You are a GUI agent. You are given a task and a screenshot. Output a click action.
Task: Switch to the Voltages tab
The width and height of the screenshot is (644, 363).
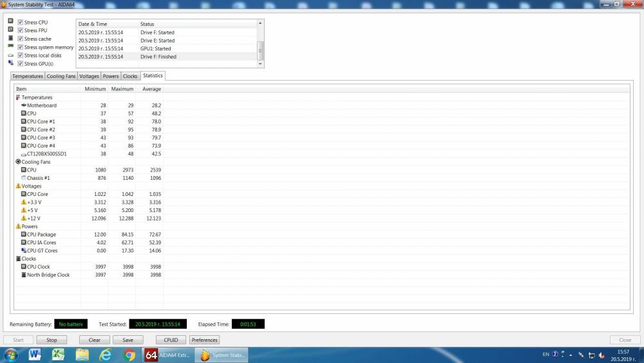89,76
